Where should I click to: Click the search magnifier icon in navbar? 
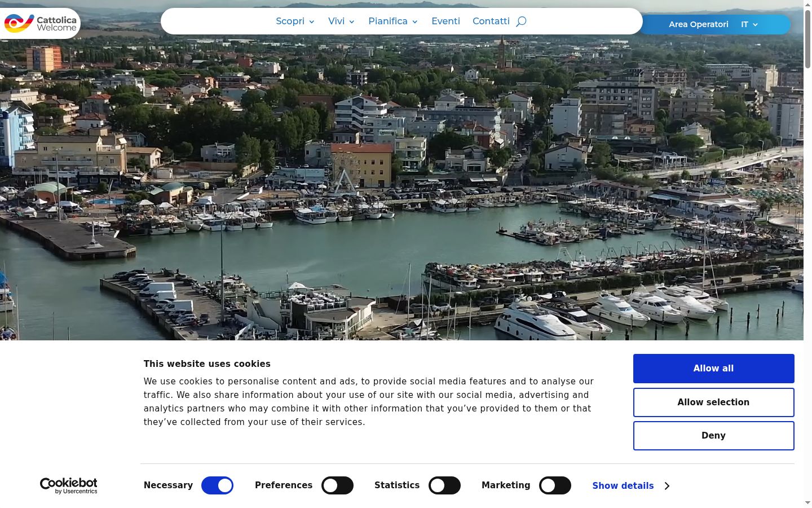tap(521, 21)
